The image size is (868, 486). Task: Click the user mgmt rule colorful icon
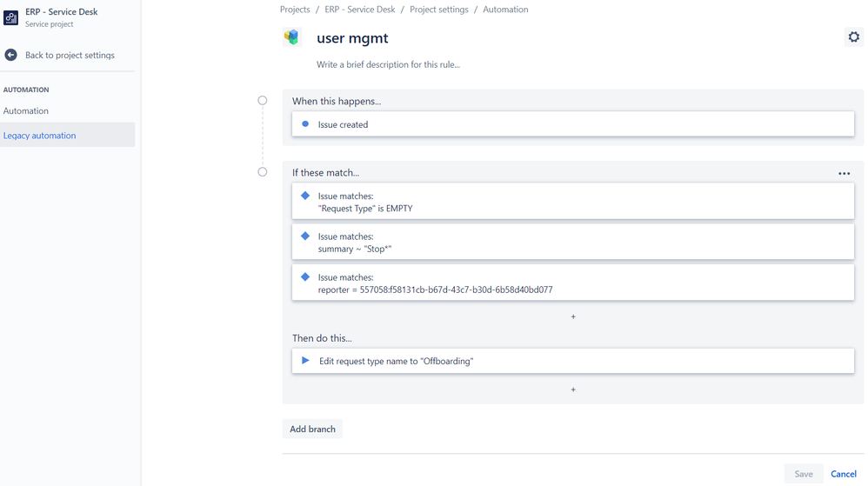coord(291,37)
